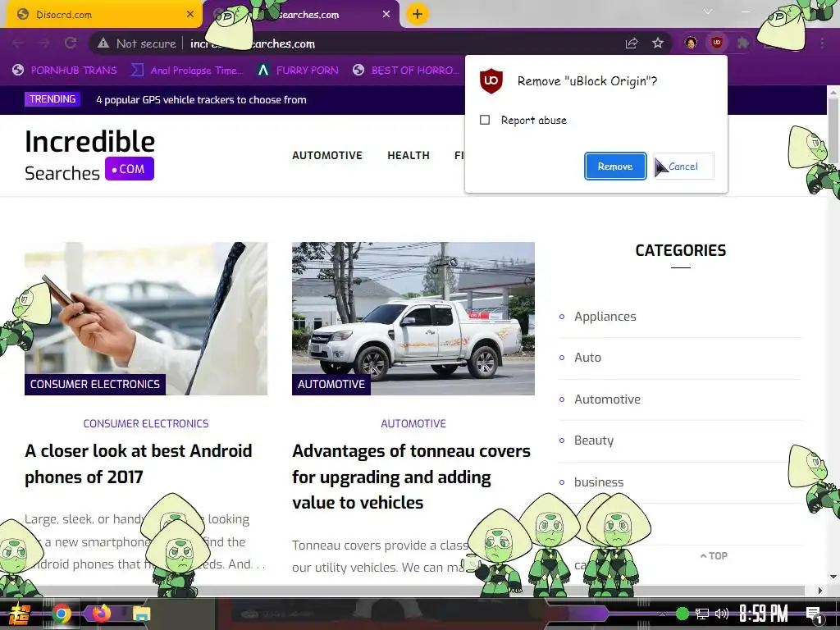Open the PORNHUB TRANS bookmark
The image size is (840, 630).
[x=65, y=71]
